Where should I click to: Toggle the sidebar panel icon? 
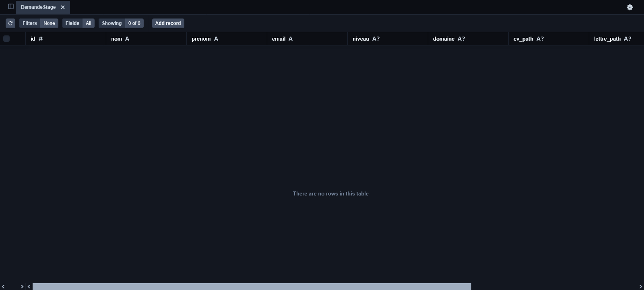[x=11, y=6]
